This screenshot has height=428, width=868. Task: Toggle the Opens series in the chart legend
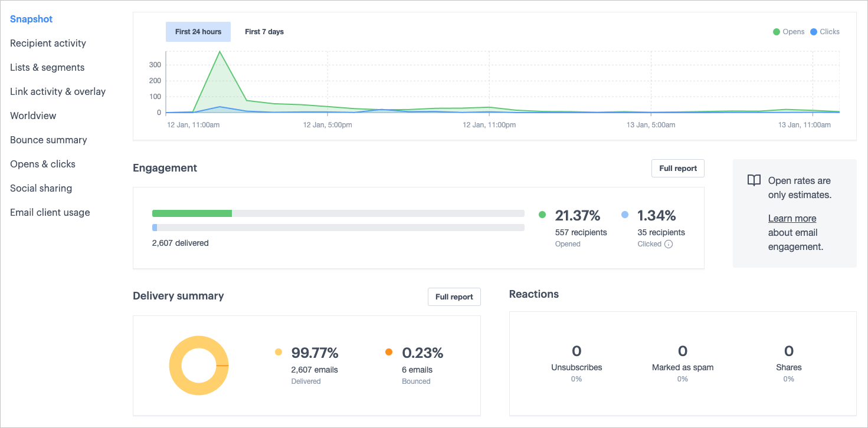[789, 31]
